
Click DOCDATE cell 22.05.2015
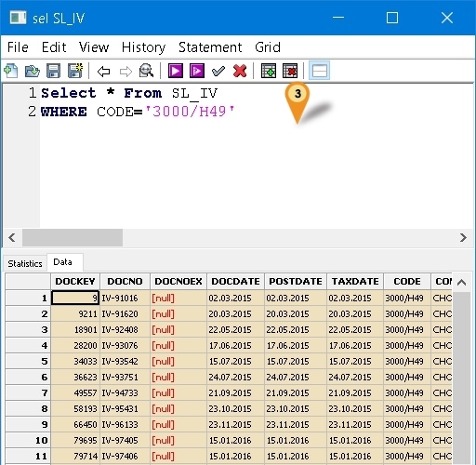pos(235,329)
